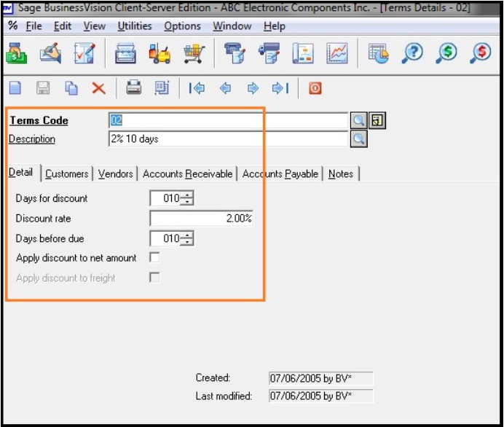Image resolution: width=504 pixels, height=427 pixels.
Task: Open the Utilities menu
Action: coord(135,26)
